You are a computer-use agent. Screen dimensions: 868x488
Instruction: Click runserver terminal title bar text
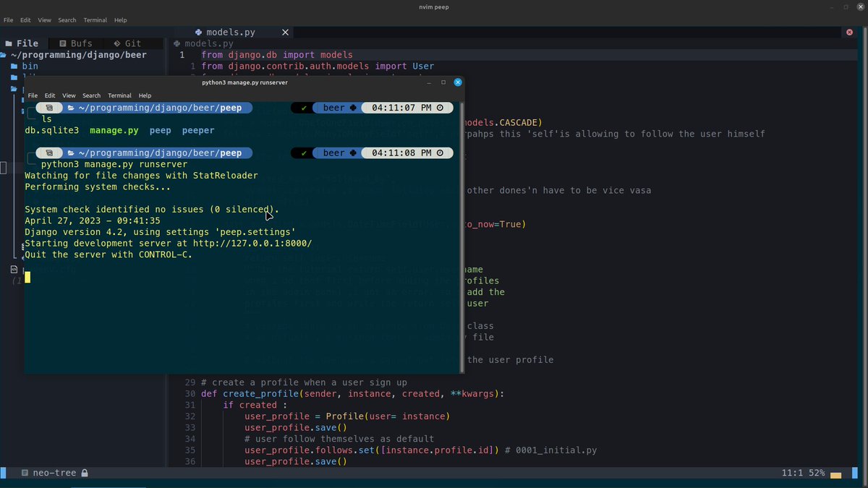pos(244,82)
